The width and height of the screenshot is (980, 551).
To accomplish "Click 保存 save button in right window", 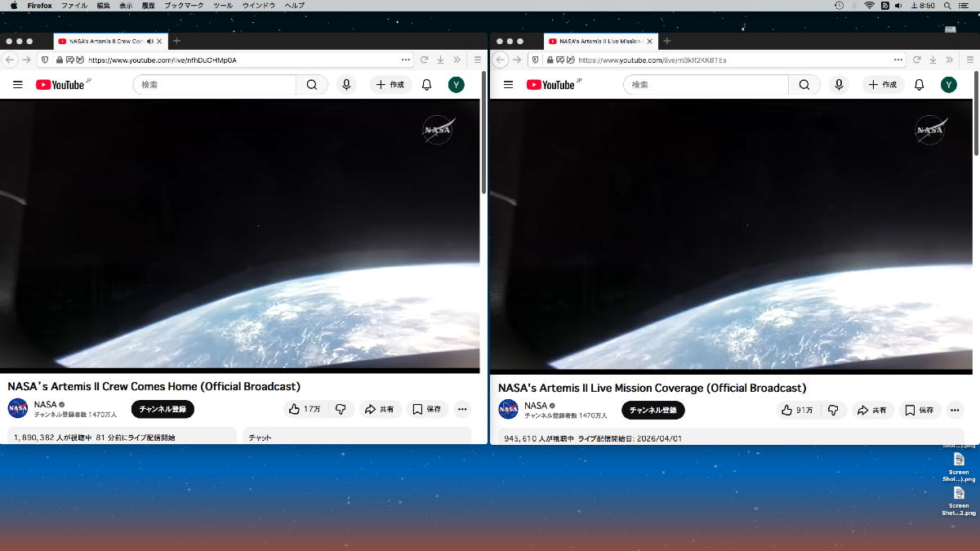I will [x=920, y=410].
